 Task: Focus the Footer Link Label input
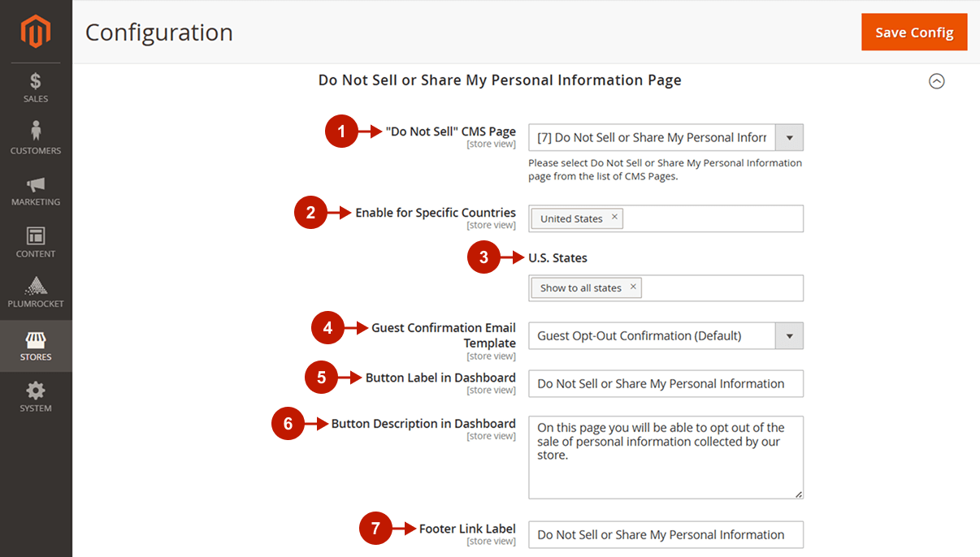pos(666,534)
